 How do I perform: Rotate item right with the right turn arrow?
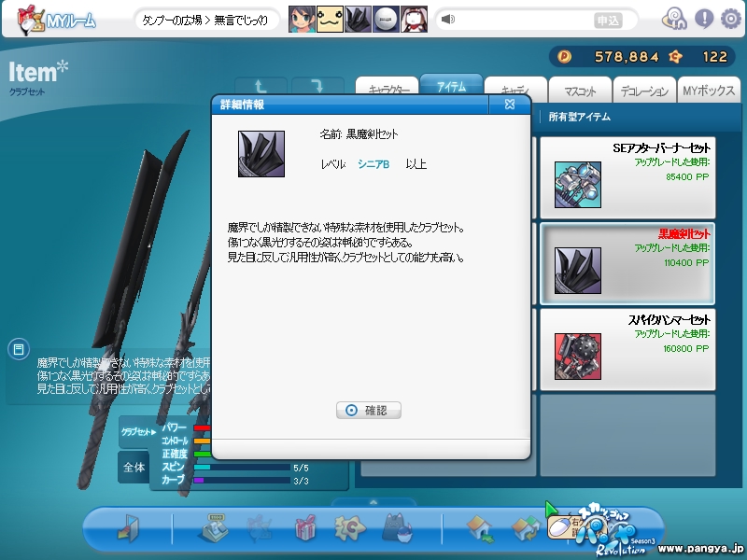[x=317, y=86]
